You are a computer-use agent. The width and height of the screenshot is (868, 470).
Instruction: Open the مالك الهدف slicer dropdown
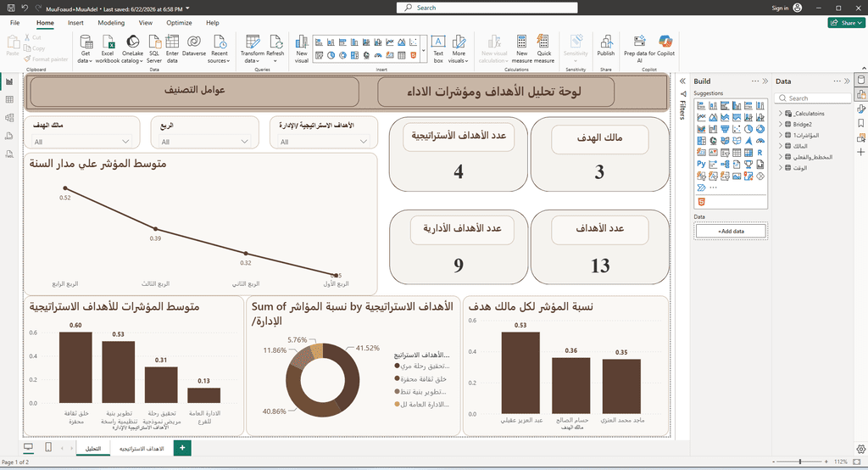[81, 142]
